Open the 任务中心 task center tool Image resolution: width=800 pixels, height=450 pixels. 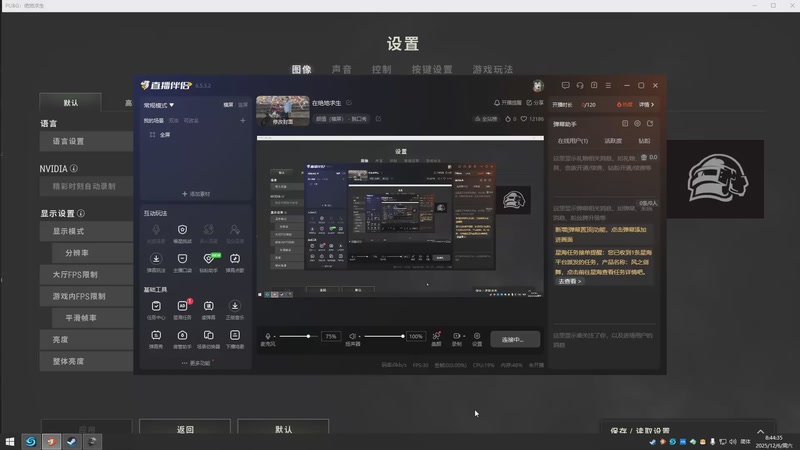click(156, 309)
